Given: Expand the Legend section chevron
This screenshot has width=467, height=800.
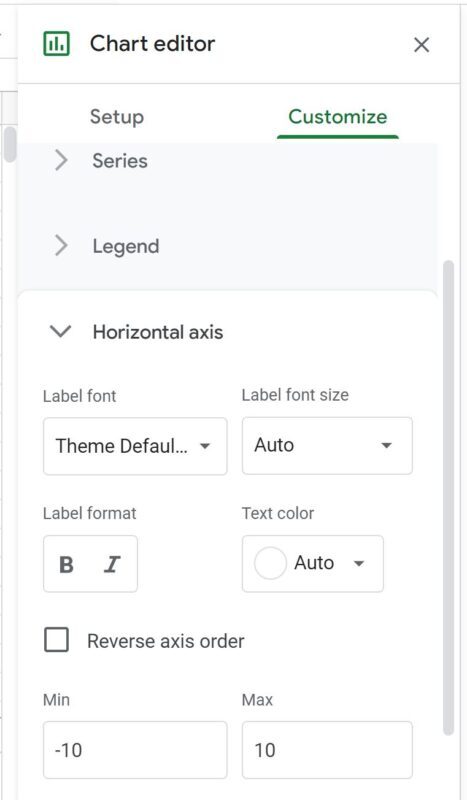Looking at the screenshot, I should click(x=61, y=246).
